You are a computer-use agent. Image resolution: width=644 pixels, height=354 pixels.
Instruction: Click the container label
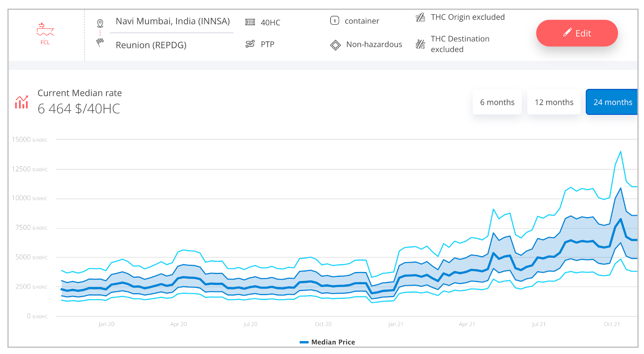tap(362, 21)
